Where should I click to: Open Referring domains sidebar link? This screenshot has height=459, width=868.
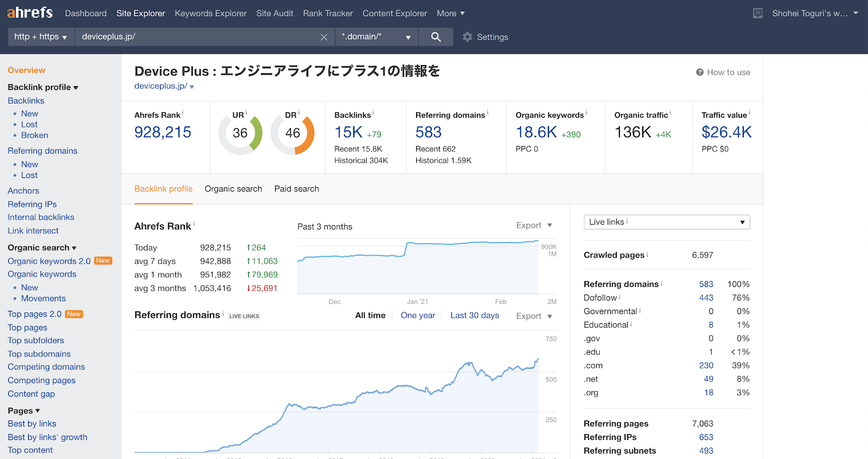[42, 151]
